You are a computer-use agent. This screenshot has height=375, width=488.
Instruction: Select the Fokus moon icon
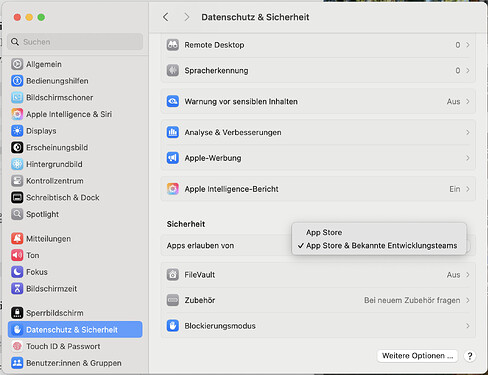pyautogui.click(x=17, y=272)
